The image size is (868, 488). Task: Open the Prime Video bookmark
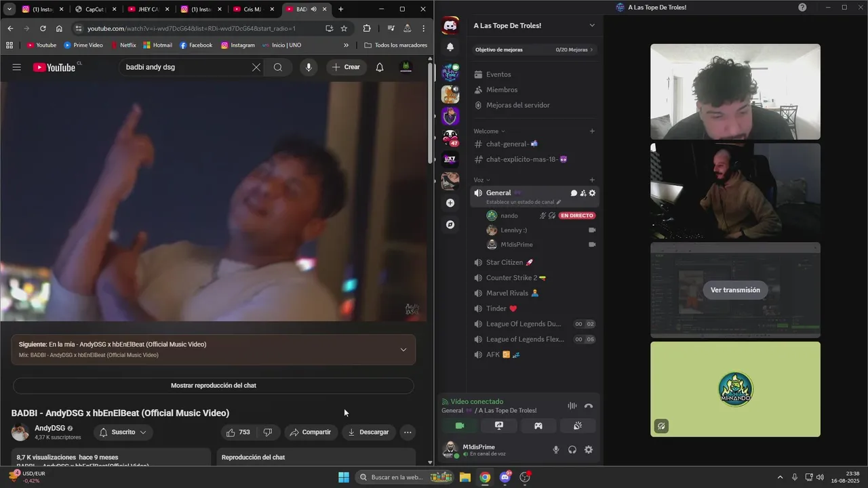coord(83,45)
